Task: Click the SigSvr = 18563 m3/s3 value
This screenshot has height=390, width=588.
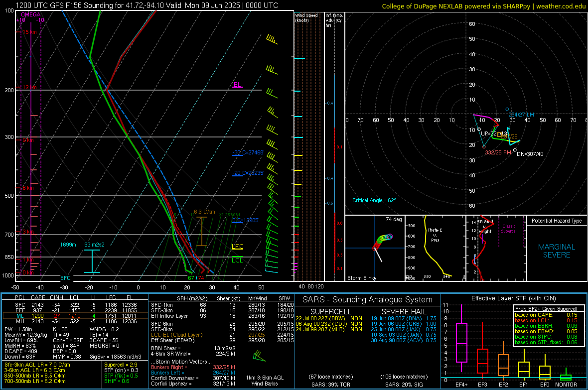Action: click(116, 357)
